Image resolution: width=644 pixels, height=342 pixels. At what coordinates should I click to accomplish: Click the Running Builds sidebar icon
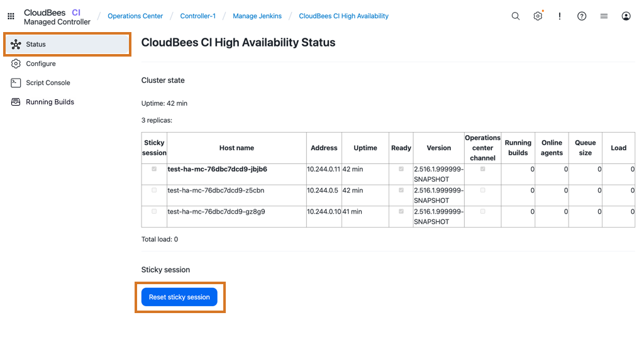[x=16, y=102]
